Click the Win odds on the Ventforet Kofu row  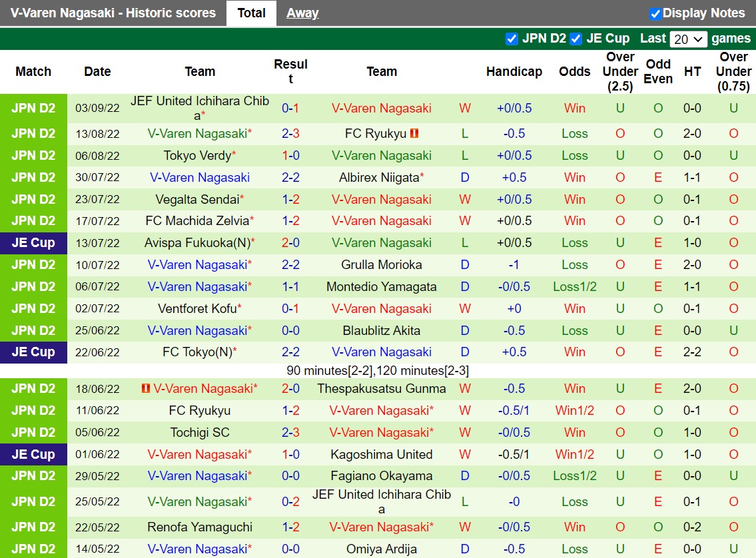coord(574,308)
